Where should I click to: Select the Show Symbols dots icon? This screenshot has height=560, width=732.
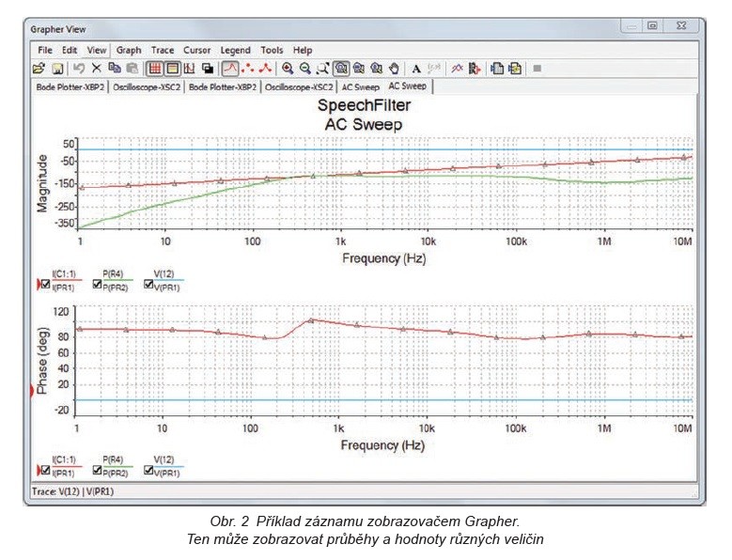[247, 69]
